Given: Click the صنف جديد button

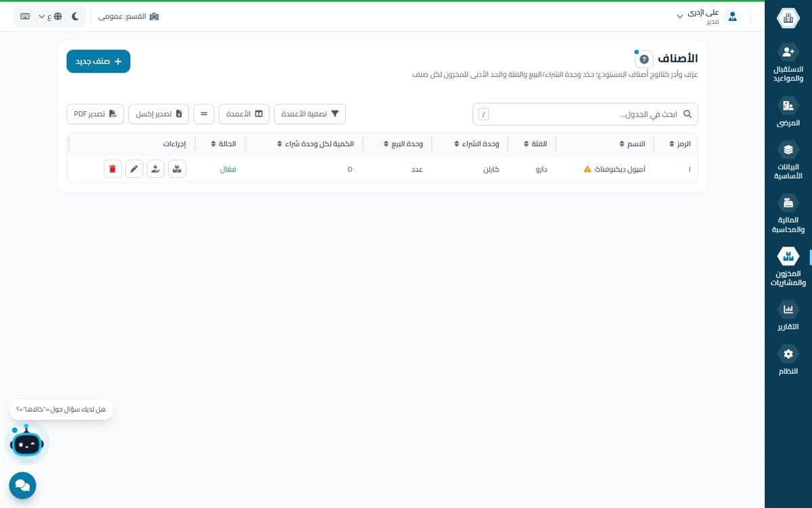Looking at the screenshot, I should point(98,62).
